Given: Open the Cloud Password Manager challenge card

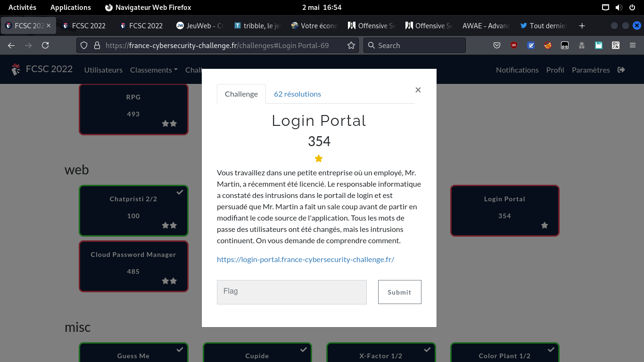Looking at the screenshot, I should [133, 266].
